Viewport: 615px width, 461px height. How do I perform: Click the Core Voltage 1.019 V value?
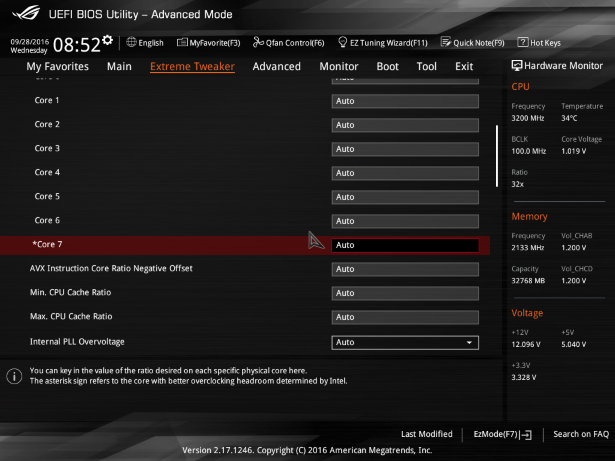click(x=573, y=151)
